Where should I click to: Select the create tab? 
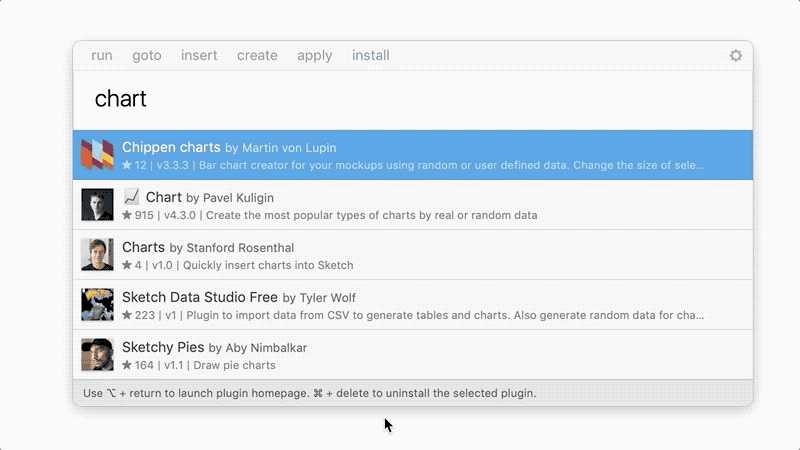257,55
